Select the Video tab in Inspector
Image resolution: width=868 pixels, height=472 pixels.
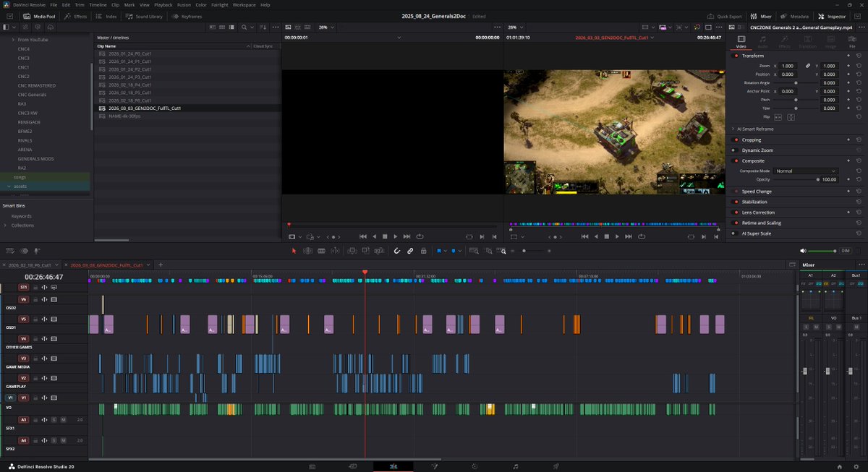741,41
